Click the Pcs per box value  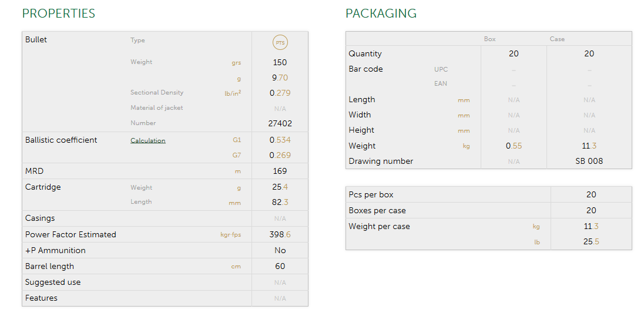[591, 194]
